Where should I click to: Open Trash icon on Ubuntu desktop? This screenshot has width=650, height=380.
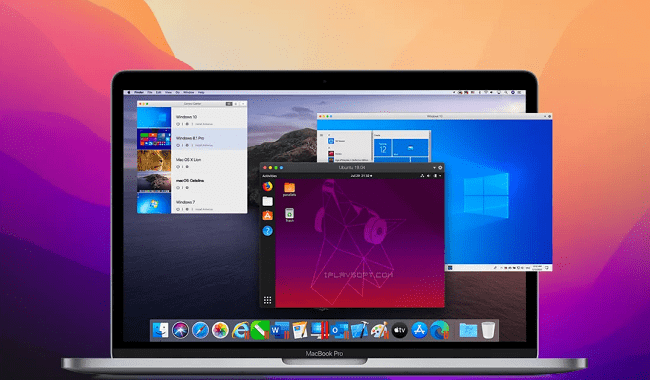pos(289,215)
